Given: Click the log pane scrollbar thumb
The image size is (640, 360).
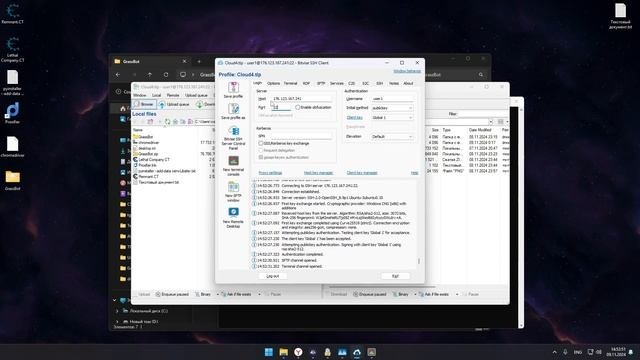Looking at the screenshot, I should (419, 261).
